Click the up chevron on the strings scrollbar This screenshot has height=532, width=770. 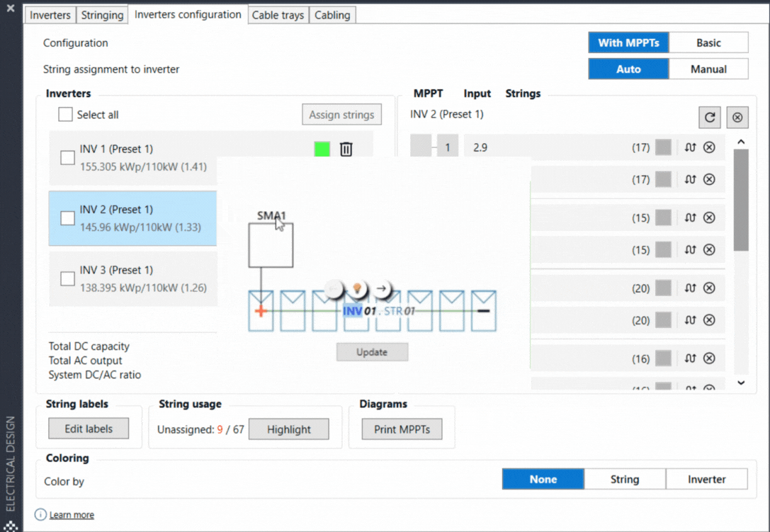tap(741, 141)
